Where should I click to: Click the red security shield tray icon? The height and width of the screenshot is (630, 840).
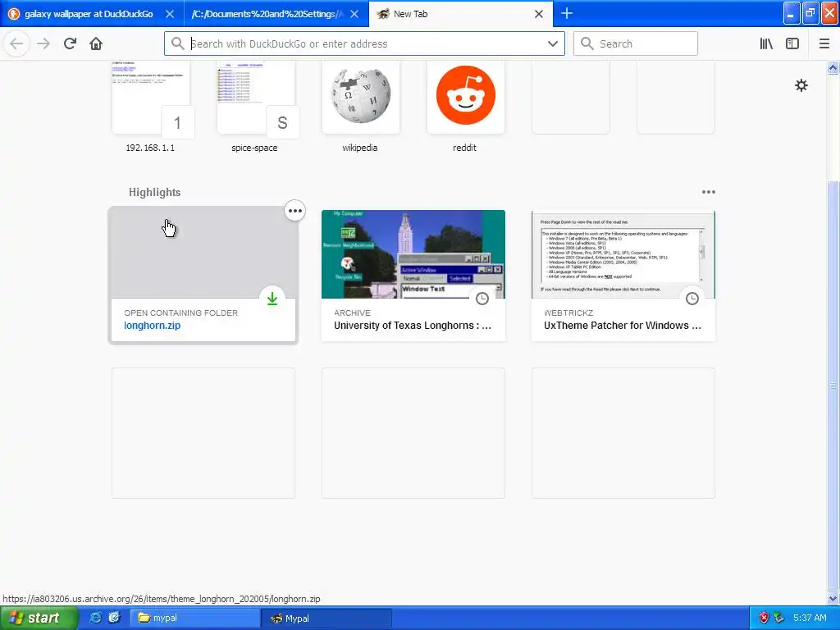pos(764,619)
